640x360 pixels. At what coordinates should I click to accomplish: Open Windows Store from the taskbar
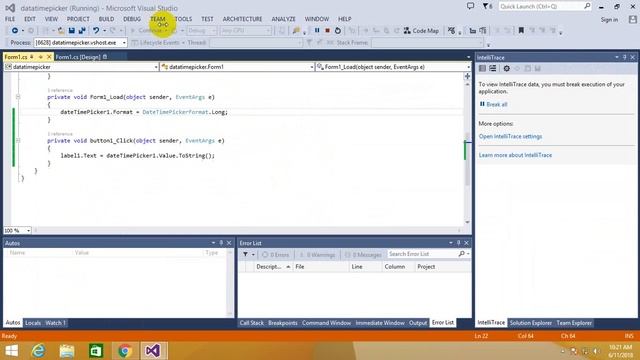pos(96,351)
